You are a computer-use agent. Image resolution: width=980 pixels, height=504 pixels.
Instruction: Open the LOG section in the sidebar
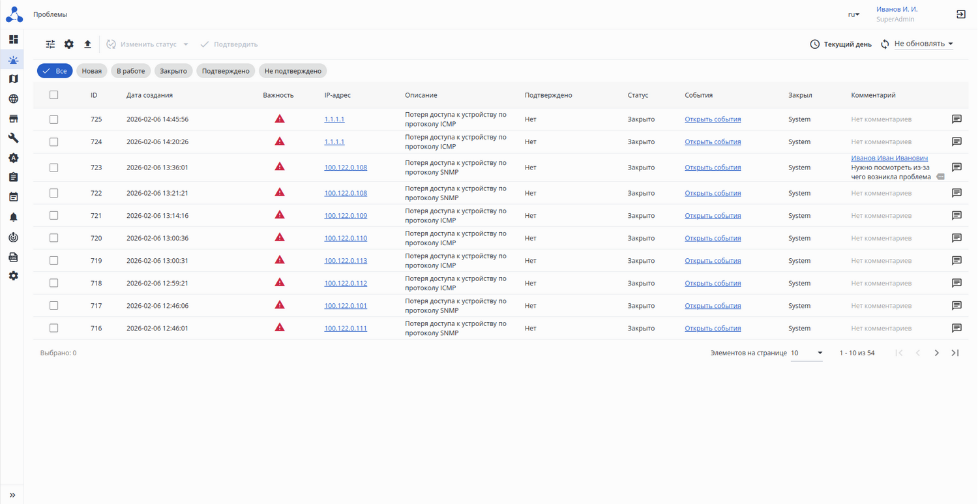[13, 257]
